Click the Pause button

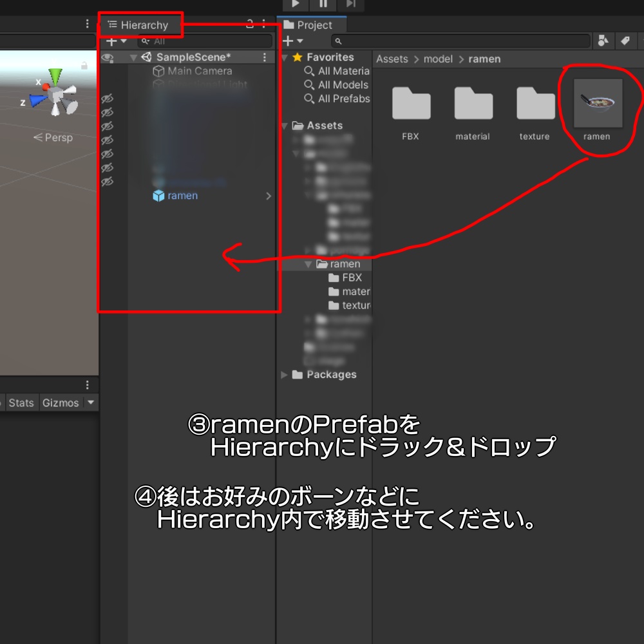[x=323, y=4]
